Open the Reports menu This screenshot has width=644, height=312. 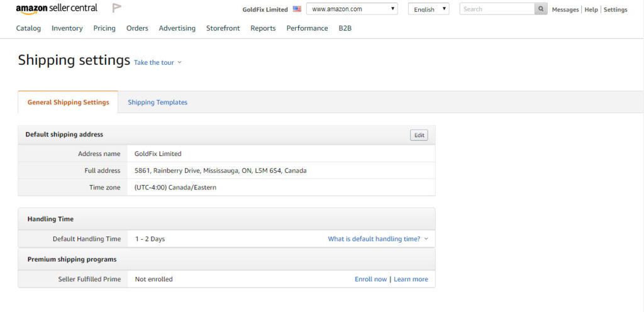[x=263, y=28]
